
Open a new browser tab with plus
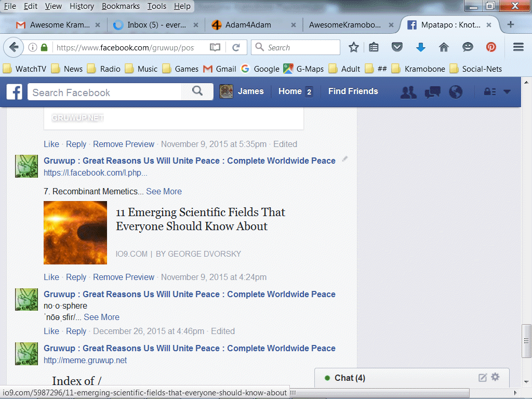511,24
